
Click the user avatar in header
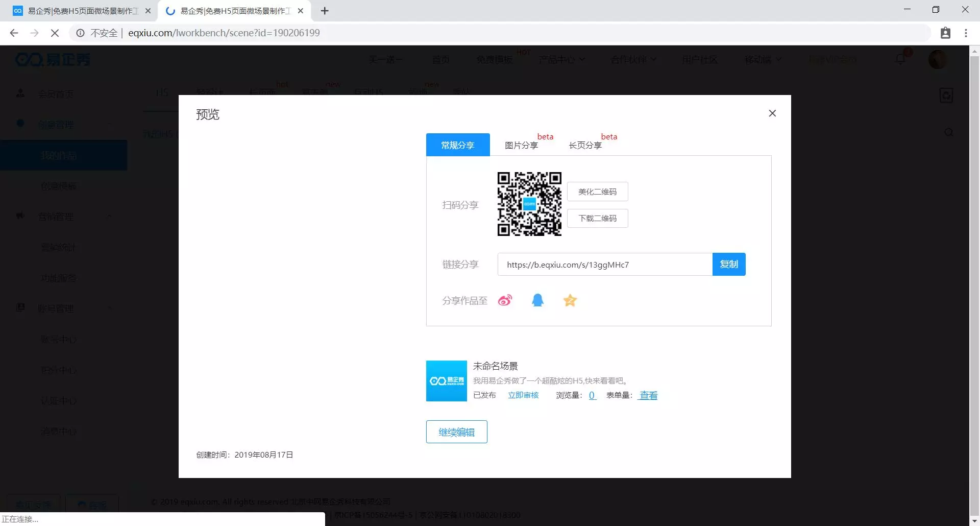click(937, 59)
